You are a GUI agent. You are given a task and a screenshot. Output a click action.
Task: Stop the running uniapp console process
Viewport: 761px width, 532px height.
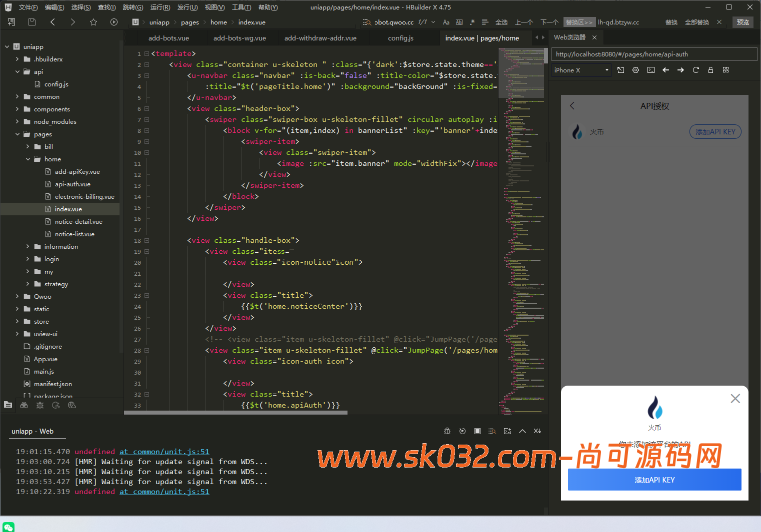(477, 431)
